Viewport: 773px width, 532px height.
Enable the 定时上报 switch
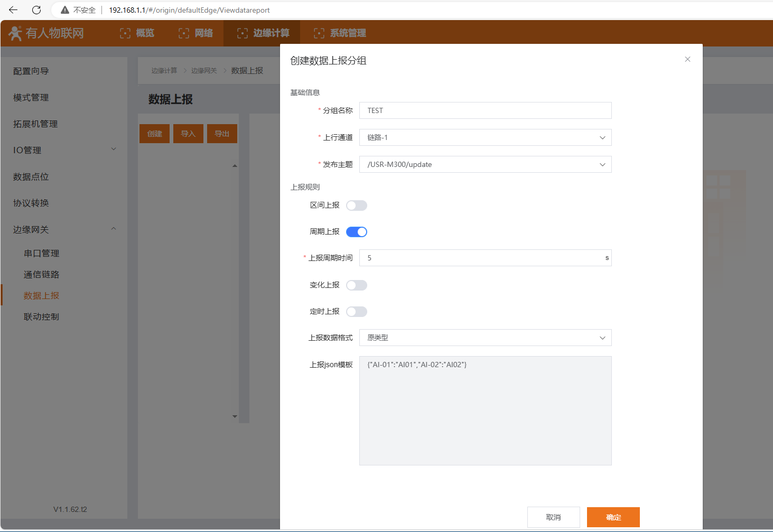point(356,312)
